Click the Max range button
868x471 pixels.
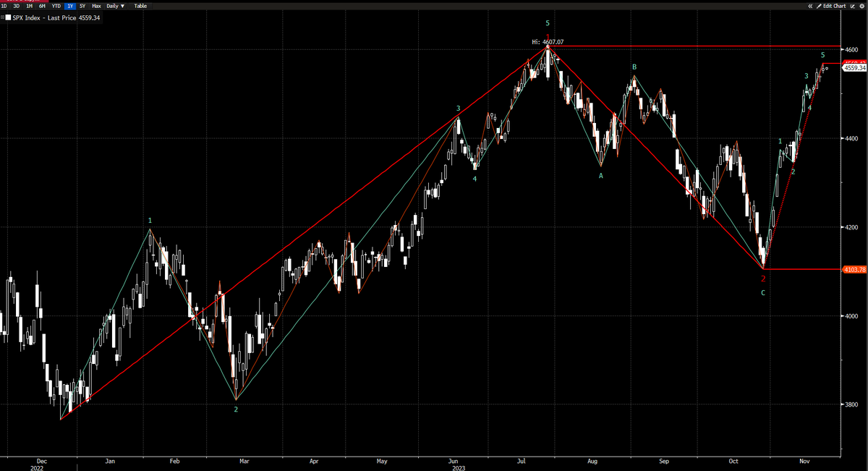pos(95,6)
